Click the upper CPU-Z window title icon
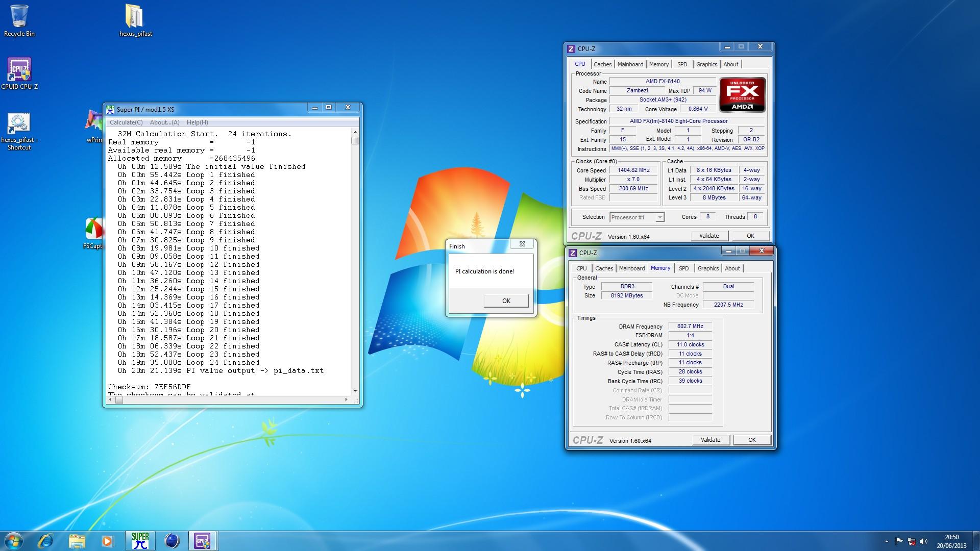 (x=572, y=48)
